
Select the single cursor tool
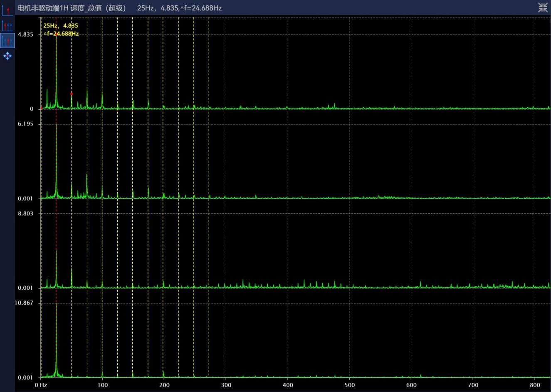tap(7, 11)
